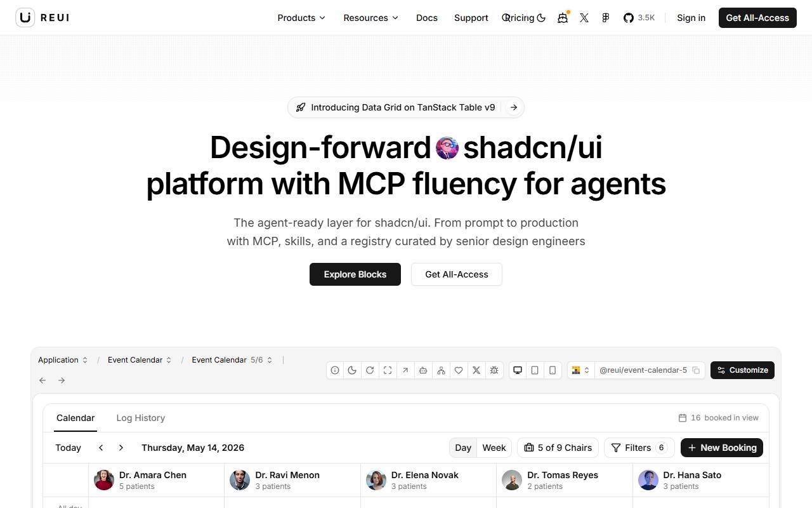Open the GitHub icon showing 3.5K stars

(639, 18)
